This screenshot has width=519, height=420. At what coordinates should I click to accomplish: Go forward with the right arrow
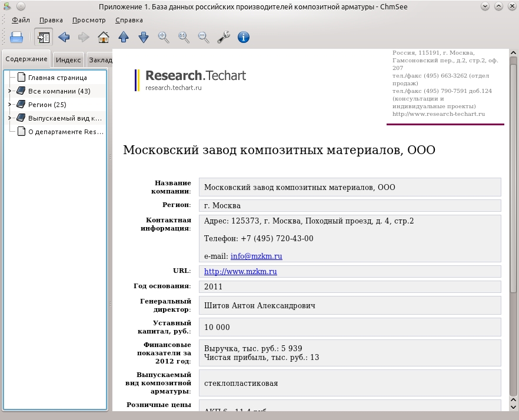coord(84,37)
